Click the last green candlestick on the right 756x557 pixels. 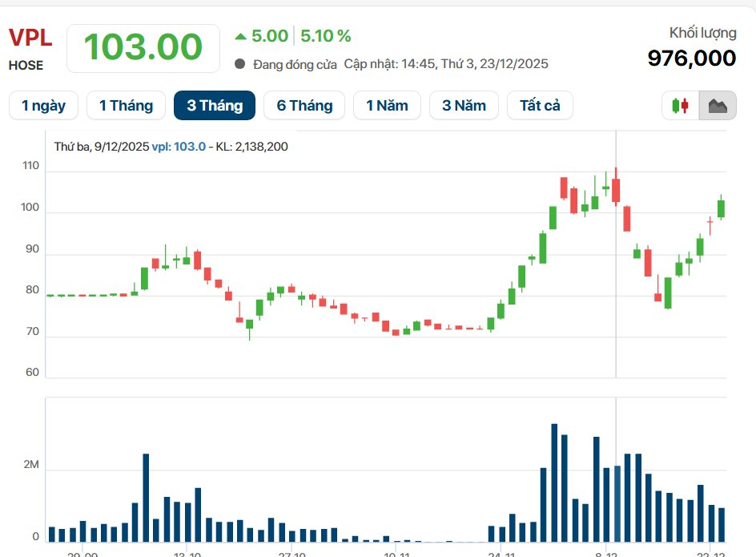point(721,208)
